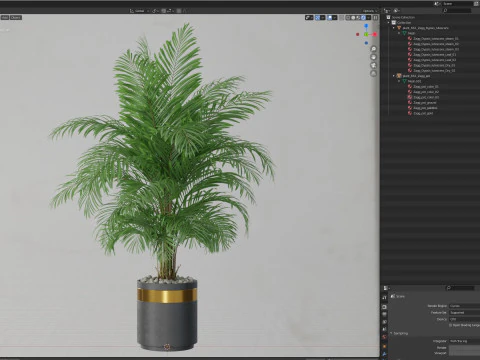Image resolution: width=480 pixels, height=360 pixels.
Task: Open the Object menu in viewport header
Action: tap(16, 17)
